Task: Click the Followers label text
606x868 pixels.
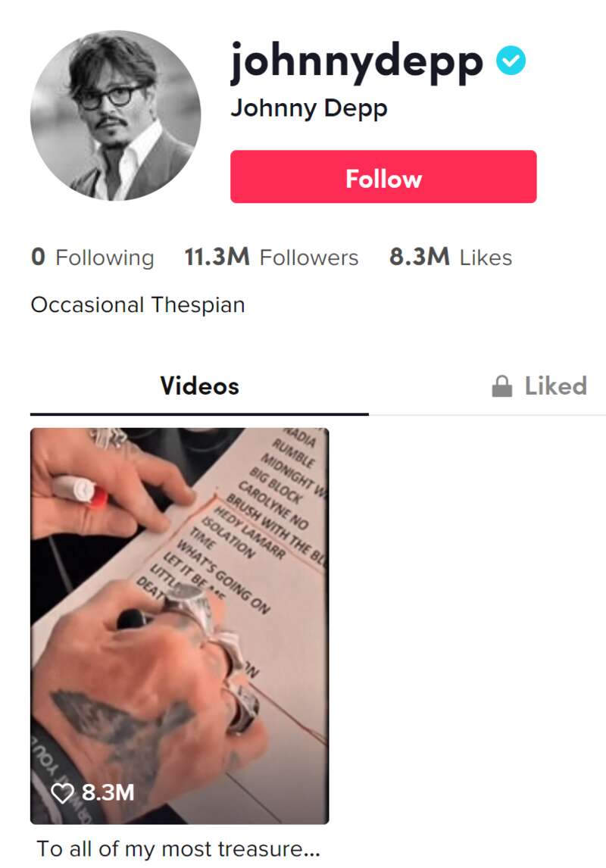Action: point(309,258)
